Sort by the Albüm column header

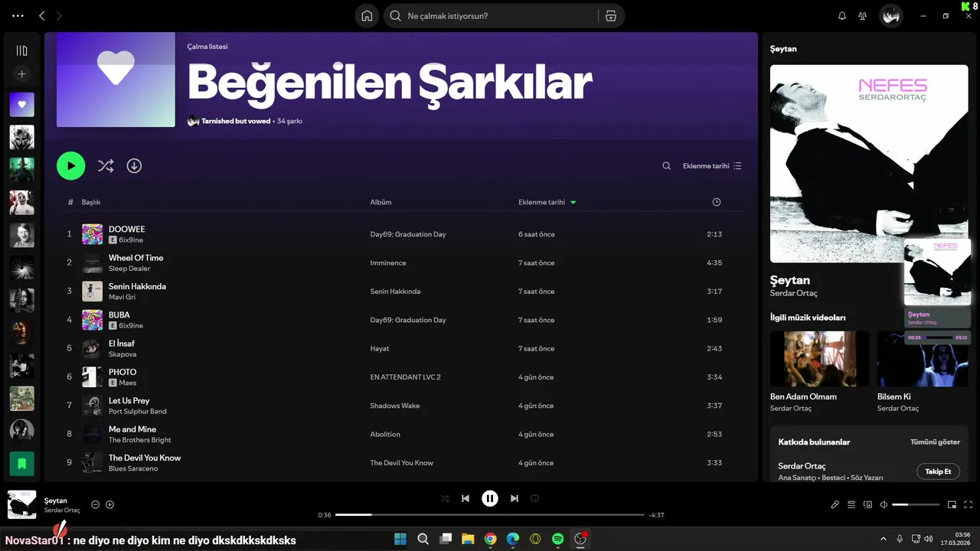pos(381,202)
